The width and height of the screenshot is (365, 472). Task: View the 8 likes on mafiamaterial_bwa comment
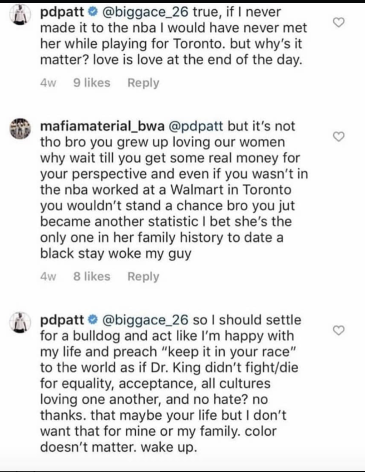tap(92, 277)
